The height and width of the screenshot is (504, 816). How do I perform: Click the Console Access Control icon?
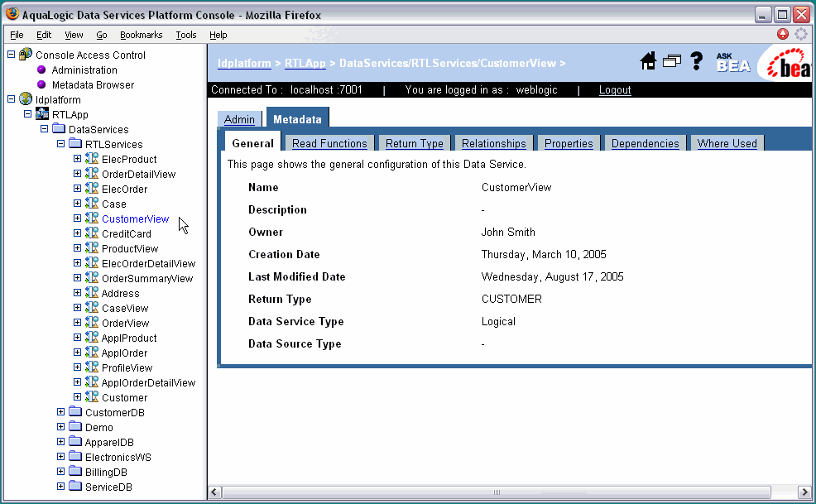pos(26,54)
